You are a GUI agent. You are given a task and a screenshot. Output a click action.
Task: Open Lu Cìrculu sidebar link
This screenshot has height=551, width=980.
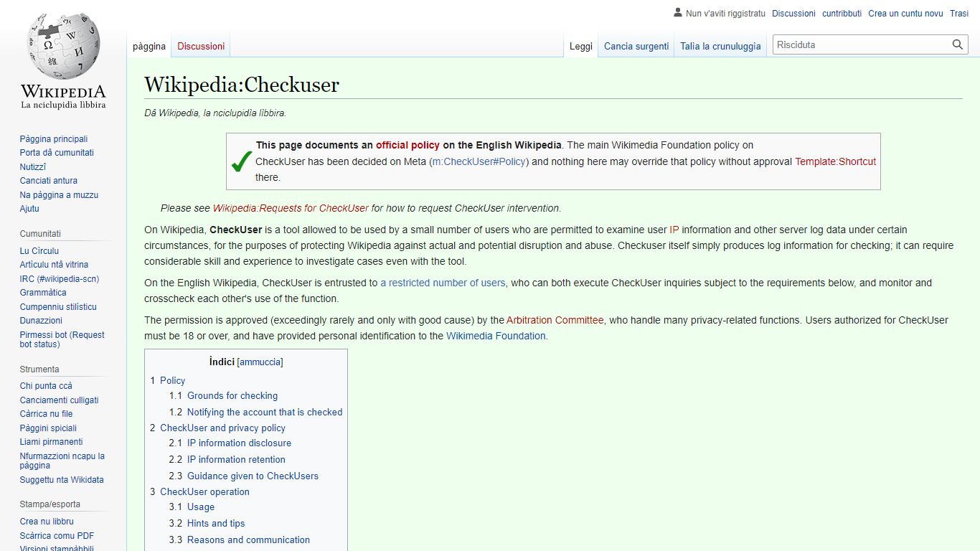[x=39, y=251]
